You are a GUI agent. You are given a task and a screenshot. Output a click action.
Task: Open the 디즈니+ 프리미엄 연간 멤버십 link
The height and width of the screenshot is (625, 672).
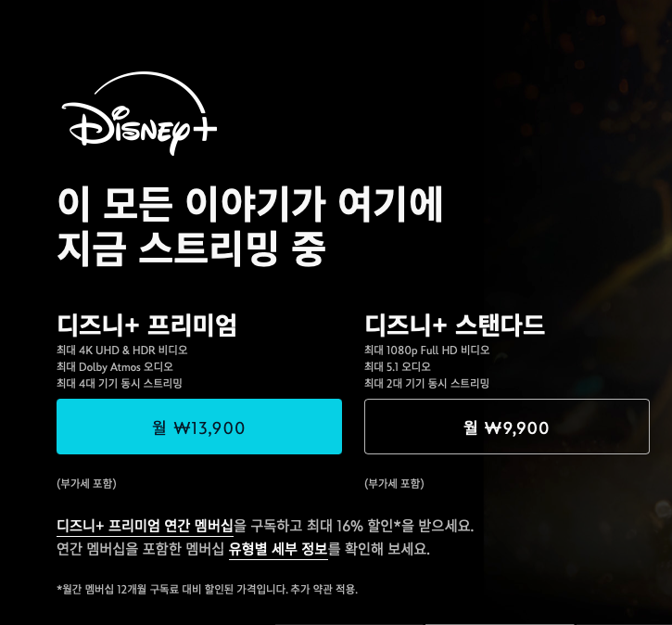(x=145, y=526)
